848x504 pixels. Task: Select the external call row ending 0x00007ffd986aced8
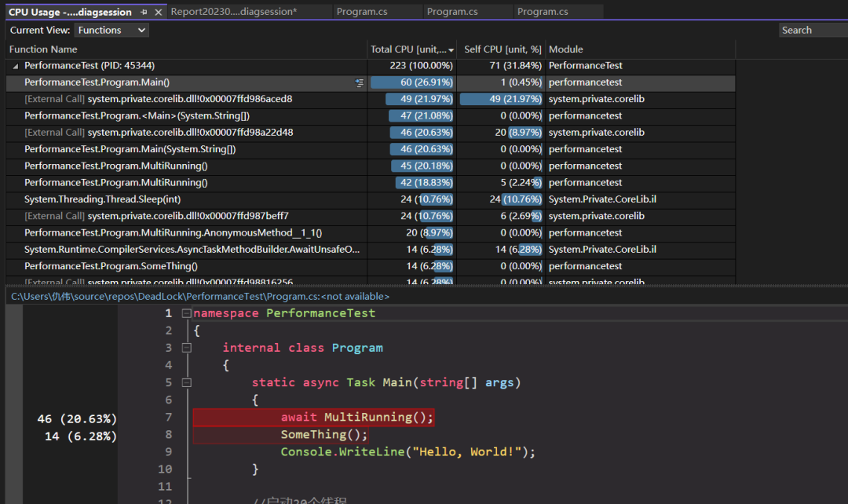click(x=371, y=100)
